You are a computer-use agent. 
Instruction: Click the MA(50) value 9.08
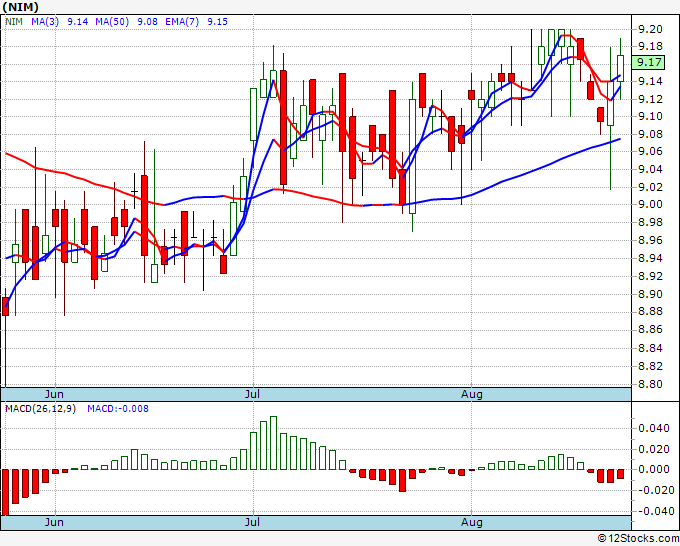pos(147,22)
